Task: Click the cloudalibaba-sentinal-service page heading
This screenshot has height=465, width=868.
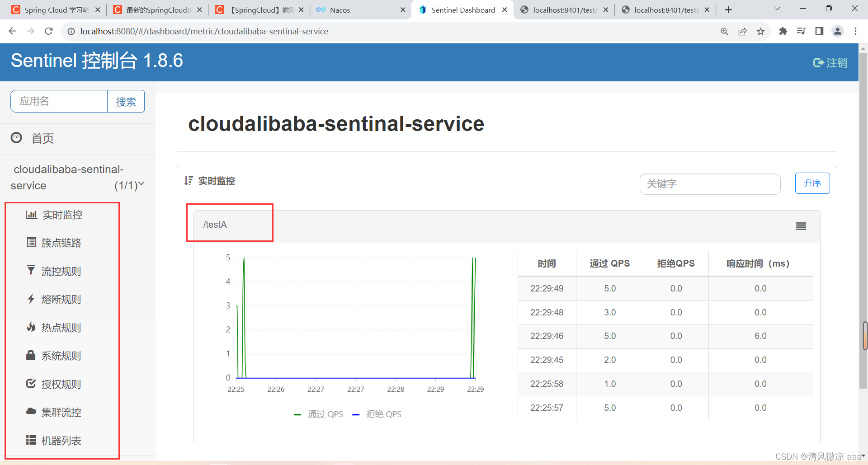Action: 336,124
